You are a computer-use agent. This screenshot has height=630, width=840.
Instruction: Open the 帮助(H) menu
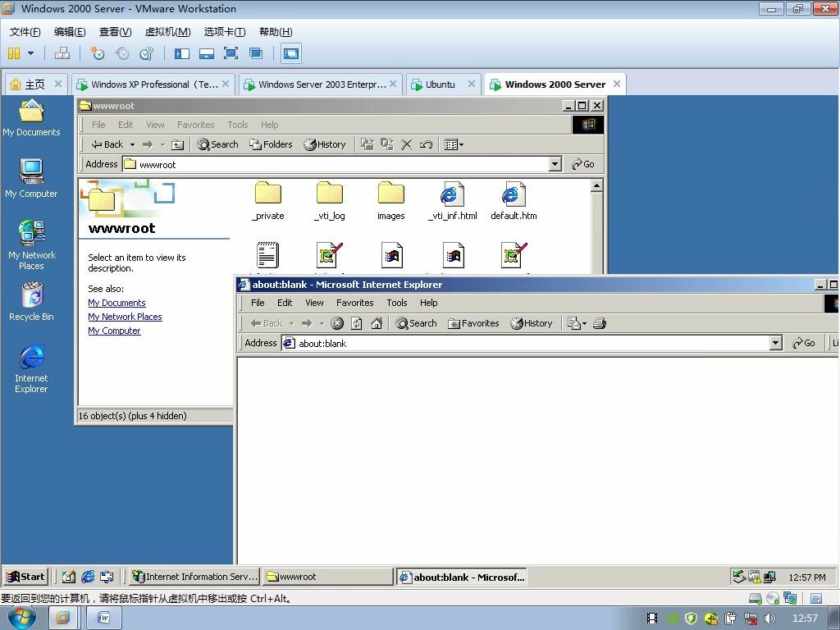click(276, 32)
